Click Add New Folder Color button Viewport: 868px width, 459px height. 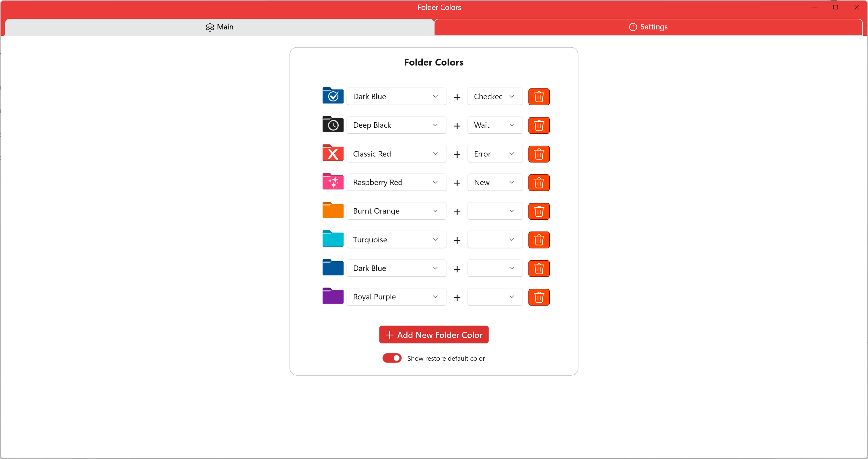433,335
